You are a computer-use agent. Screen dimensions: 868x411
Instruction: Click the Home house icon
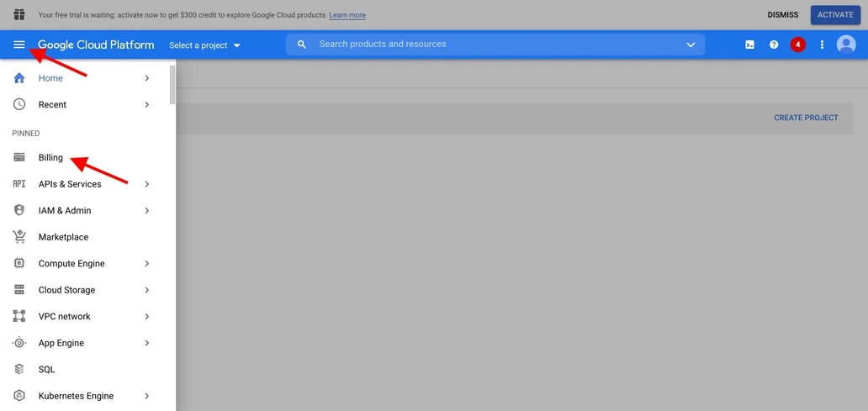pos(19,78)
